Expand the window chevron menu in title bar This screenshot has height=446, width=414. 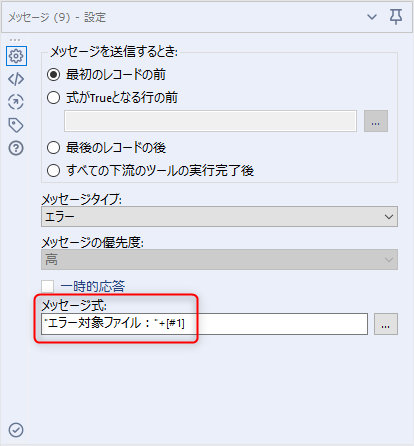(x=372, y=17)
